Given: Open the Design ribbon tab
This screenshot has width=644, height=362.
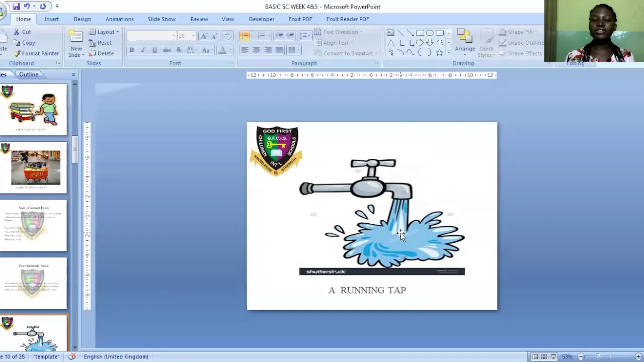Looking at the screenshot, I should pos(82,19).
